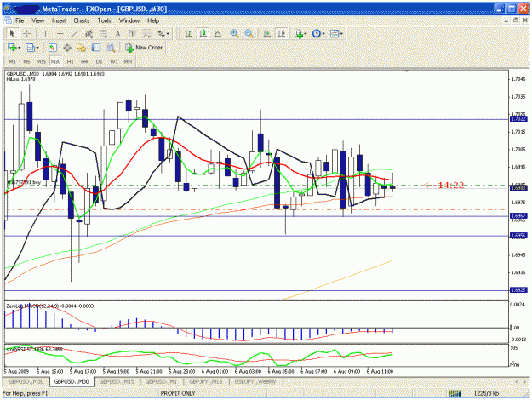Open the New Chart dropdown

(14, 48)
